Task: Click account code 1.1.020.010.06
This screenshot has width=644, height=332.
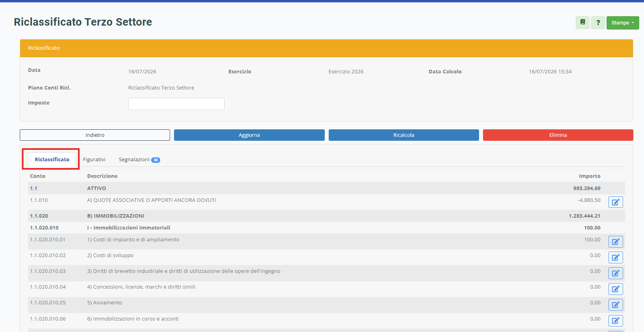Action: 48,319
